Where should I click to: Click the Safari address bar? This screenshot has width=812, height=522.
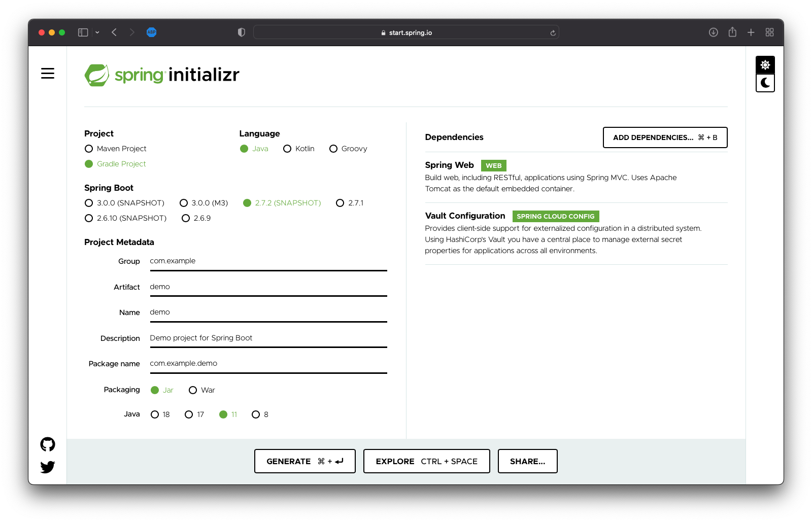click(406, 32)
